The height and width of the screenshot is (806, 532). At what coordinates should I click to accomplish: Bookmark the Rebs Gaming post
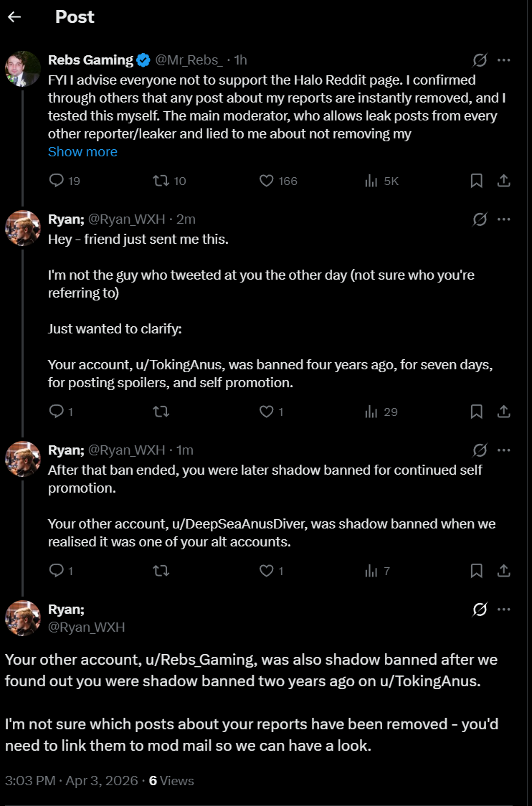point(476,181)
